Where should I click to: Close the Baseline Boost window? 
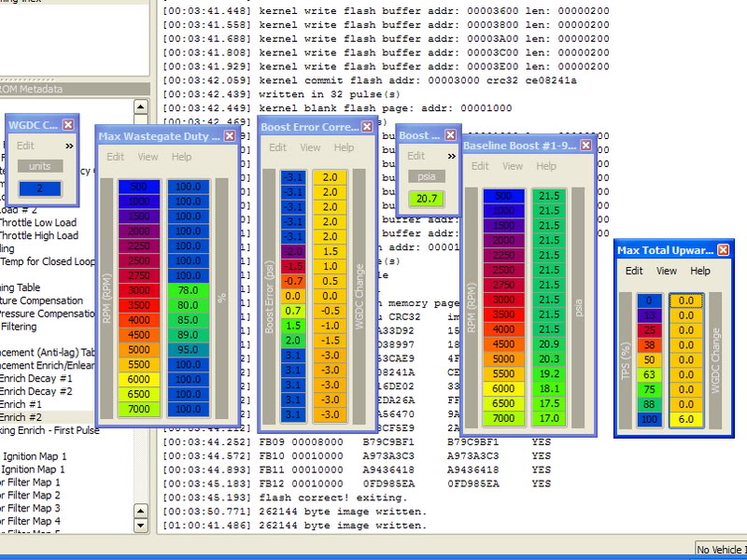pos(586,146)
